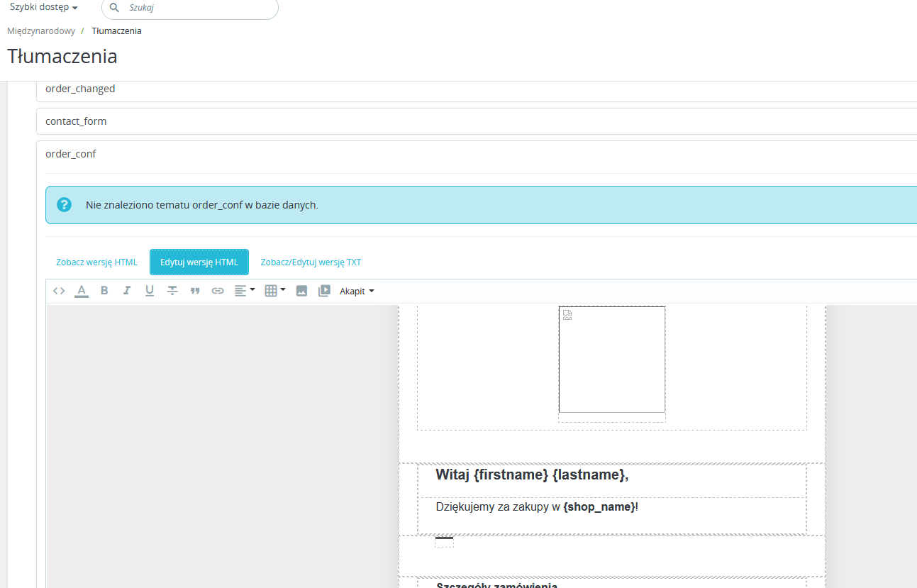This screenshot has height=588, width=917.
Task: Click the search magnifier icon
Action: coord(114,9)
